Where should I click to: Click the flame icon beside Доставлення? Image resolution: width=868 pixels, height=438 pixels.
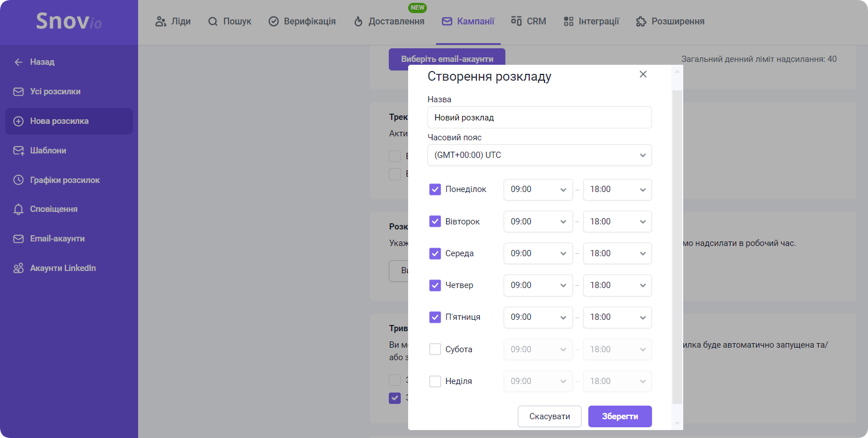pyautogui.click(x=358, y=22)
